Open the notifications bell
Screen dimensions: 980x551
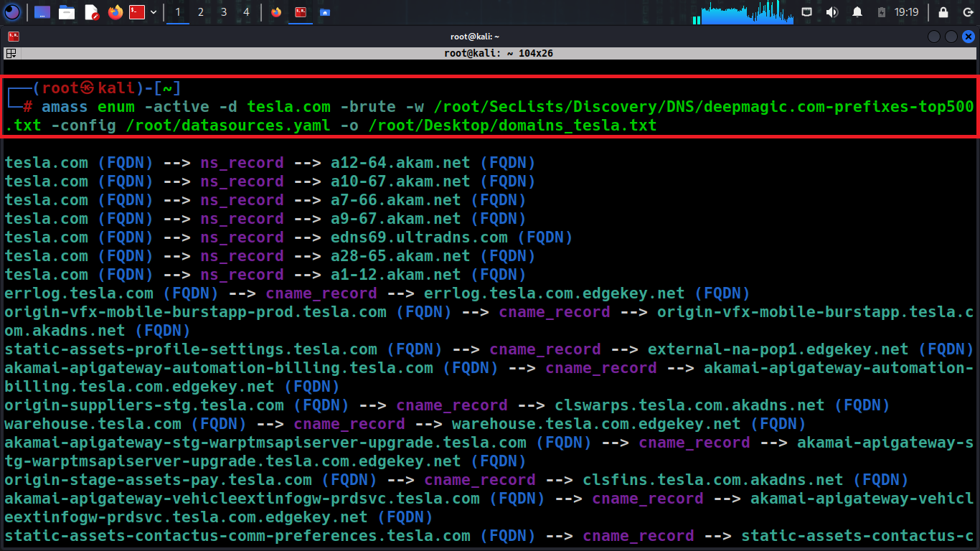pyautogui.click(x=857, y=12)
